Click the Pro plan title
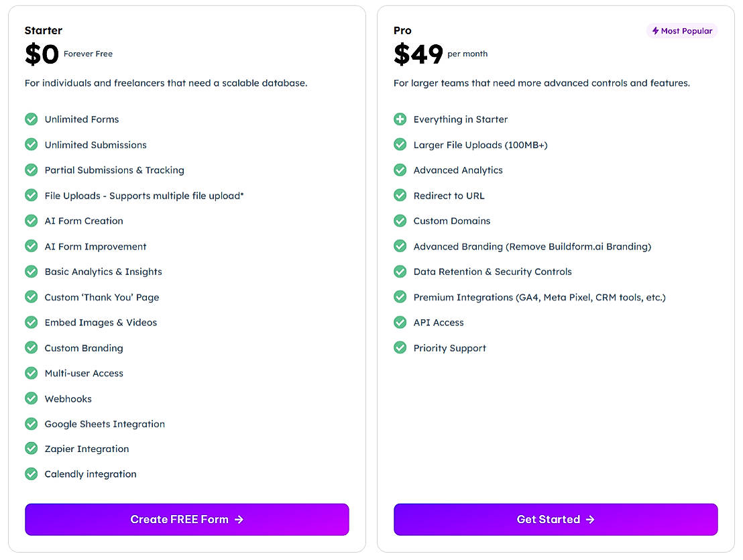This screenshot has width=743, height=560. click(402, 30)
